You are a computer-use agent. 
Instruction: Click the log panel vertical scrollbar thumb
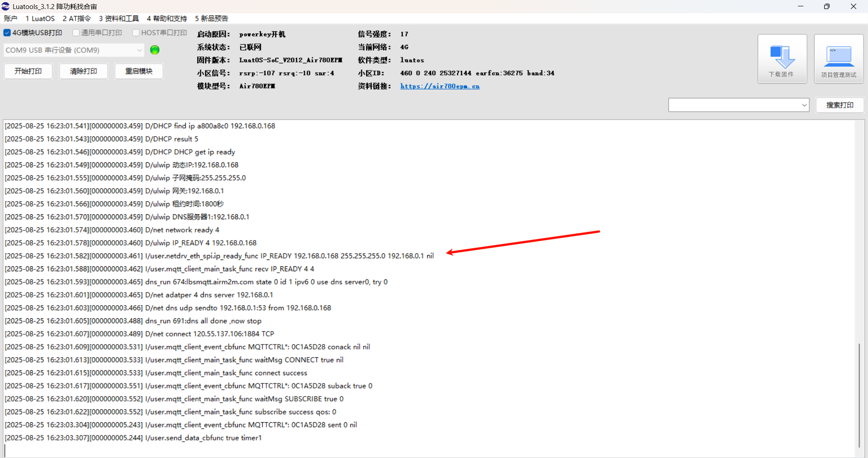click(859, 395)
